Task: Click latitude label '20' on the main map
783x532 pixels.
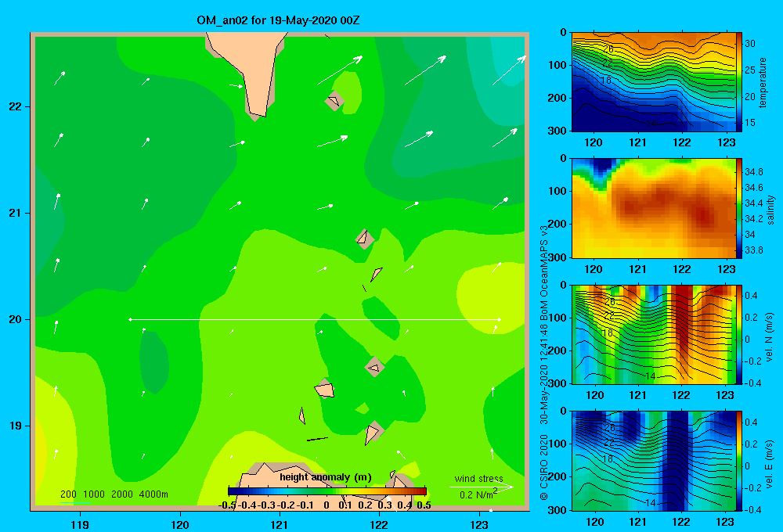Action: (15, 319)
